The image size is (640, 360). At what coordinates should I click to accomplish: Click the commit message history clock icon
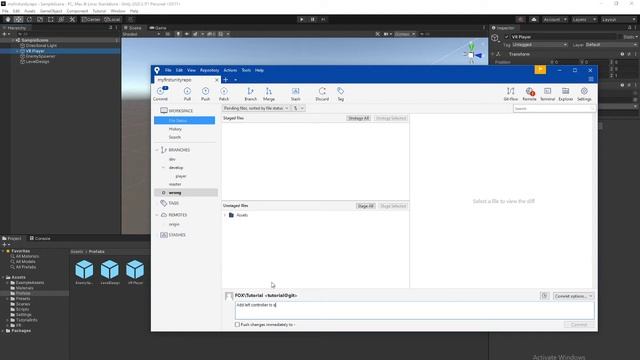(544, 296)
